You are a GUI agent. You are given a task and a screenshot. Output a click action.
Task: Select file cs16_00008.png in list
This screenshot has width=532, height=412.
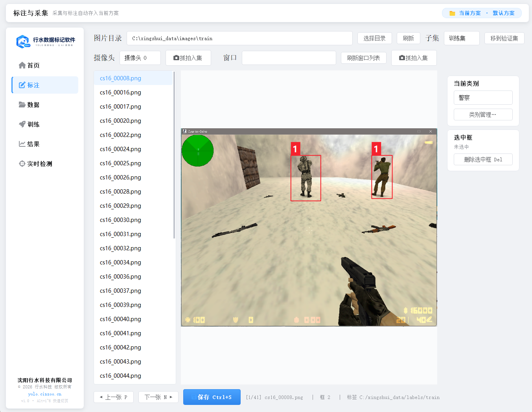pyautogui.click(x=133, y=78)
